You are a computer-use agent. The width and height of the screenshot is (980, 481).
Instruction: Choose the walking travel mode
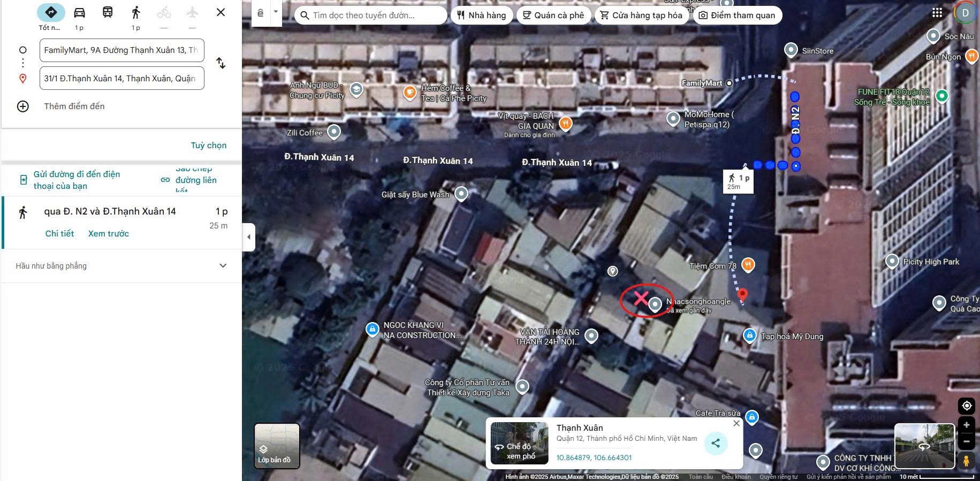click(136, 12)
